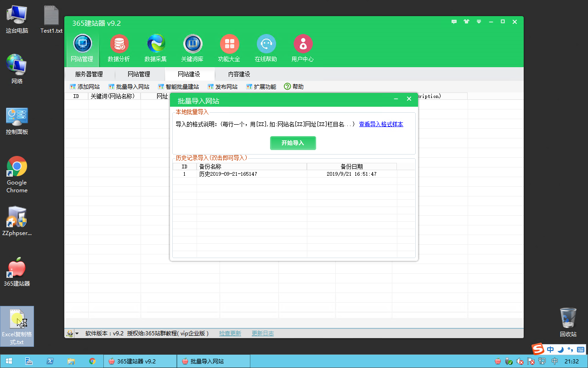This screenshot has width=588, height=368.
Task: Click the status bar user icon
Action: click(x=70, y=333)
